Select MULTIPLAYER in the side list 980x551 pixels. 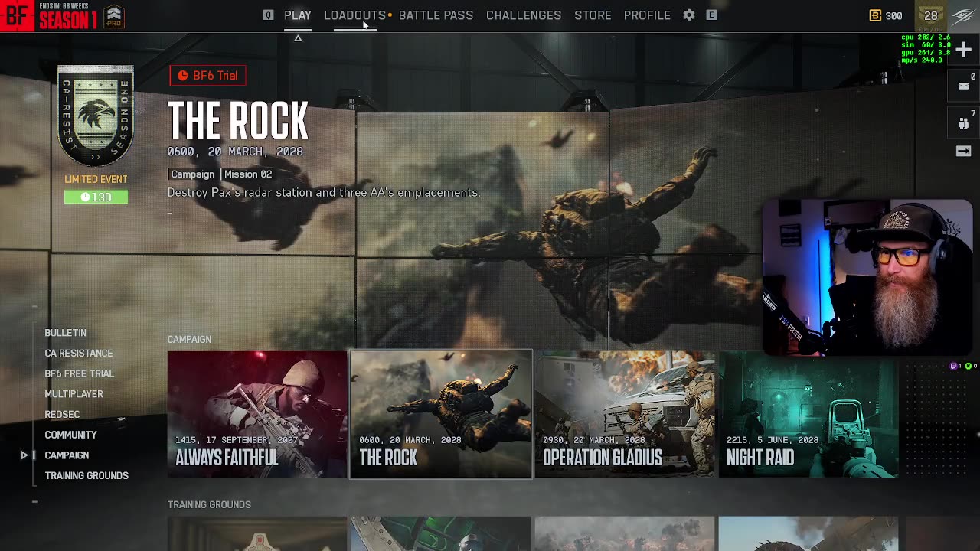click(x=73, y=394)
